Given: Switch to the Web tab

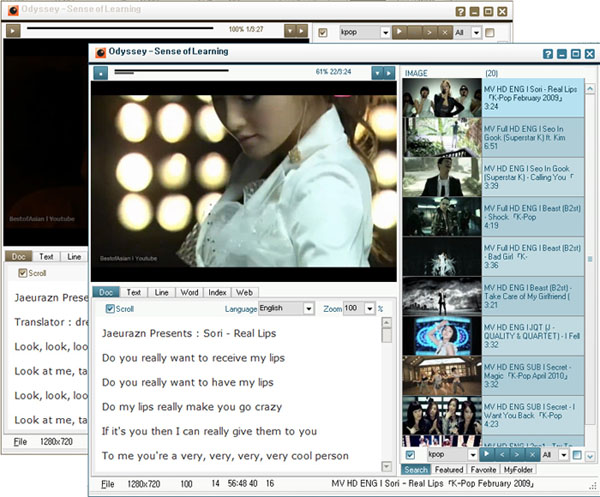Looking at the screenshot, I should [245, 292].
